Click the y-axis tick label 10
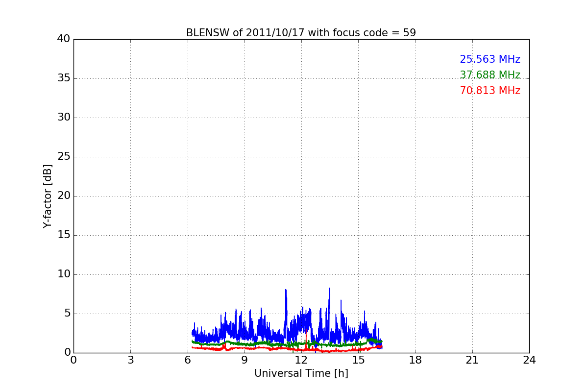This screenshot has width=588, height=392. (x=64, y=274)
